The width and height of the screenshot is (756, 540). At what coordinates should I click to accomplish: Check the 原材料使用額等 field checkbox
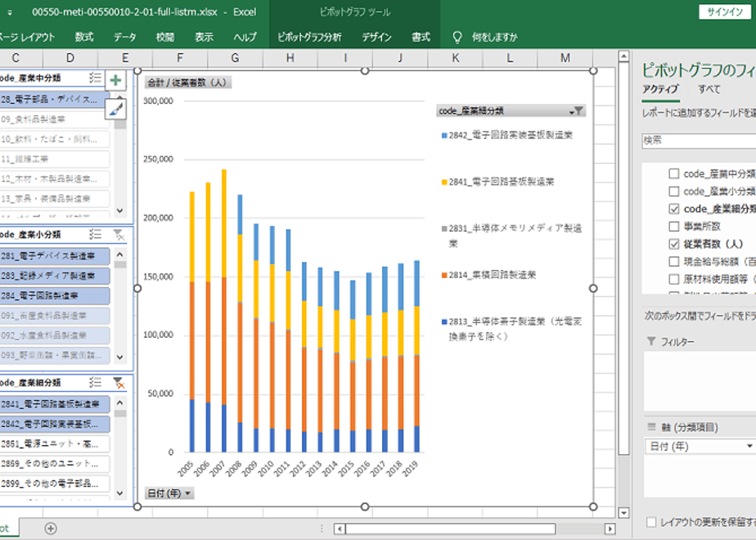(x=674, y=279)
